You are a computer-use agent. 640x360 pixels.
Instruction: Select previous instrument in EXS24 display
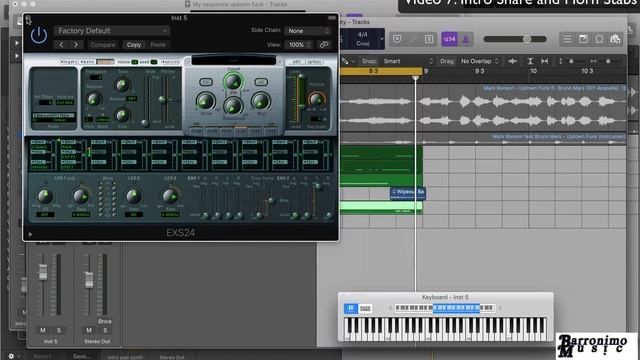(188, 62)
